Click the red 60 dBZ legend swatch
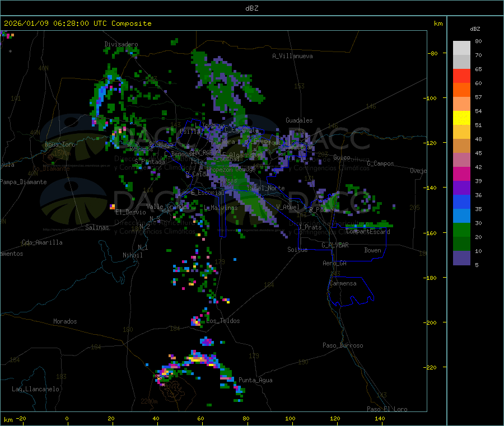The image size is (504, 426). 461,76
